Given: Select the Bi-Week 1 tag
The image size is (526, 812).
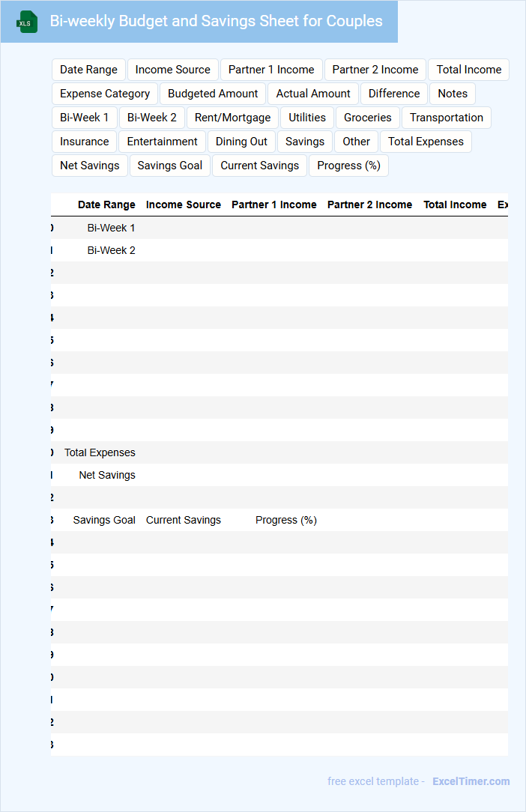Looking at the screenshot, I should click(84, 118).
